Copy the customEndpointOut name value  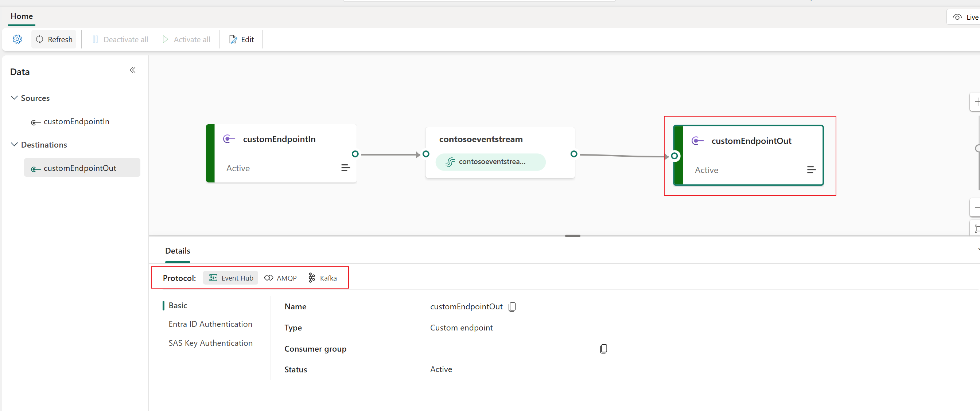click(512, 307)
